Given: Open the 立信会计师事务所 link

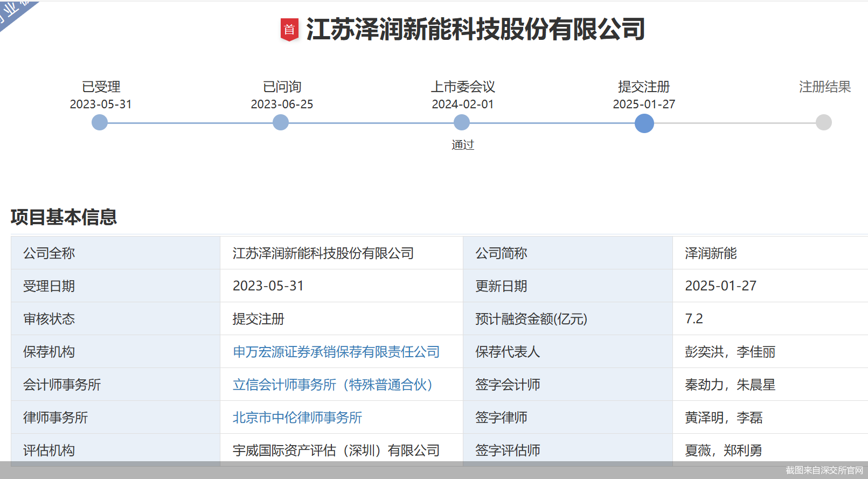Looking at the screenshot, I should coord(332,385).
